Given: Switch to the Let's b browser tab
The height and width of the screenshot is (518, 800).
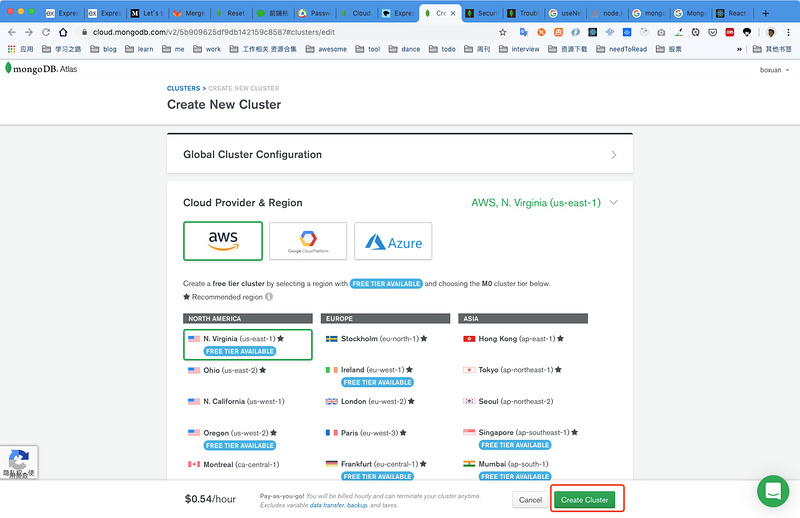Looking at the screenshot, I should (x=147, y=13).
